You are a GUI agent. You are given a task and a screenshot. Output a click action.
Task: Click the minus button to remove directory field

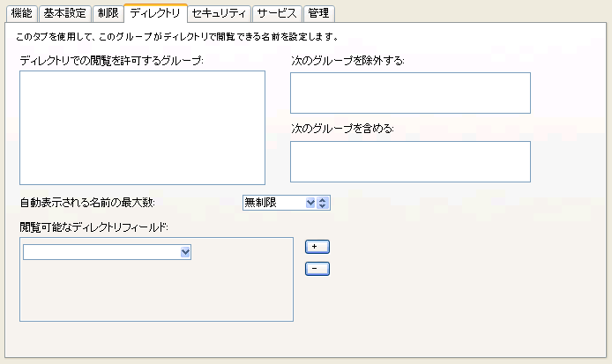[317, 269]
